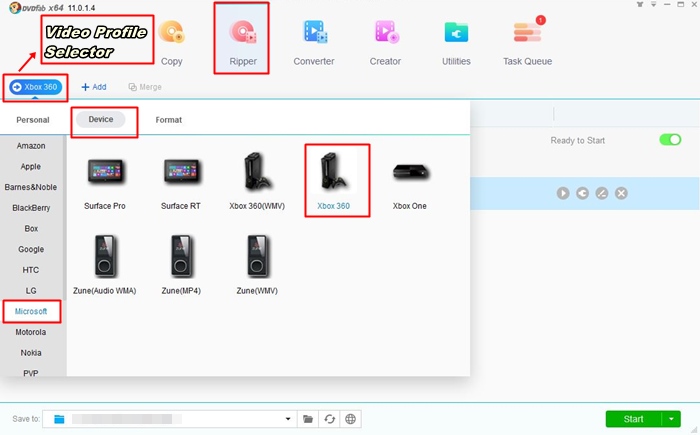Click the play preview icon in task row
This screenshot has height=435, width=700.
[563, 193]
